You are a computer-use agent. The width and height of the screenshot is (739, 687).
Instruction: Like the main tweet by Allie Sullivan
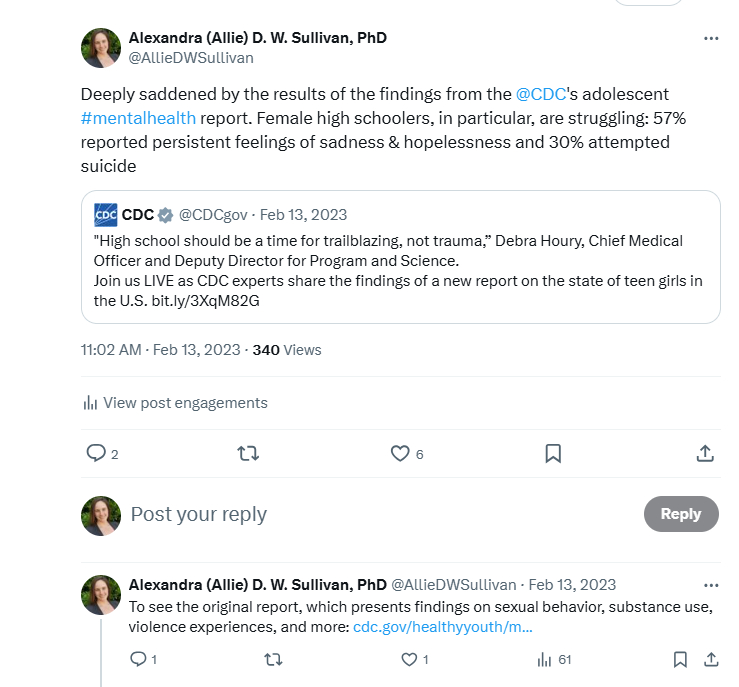pos(400,453)
